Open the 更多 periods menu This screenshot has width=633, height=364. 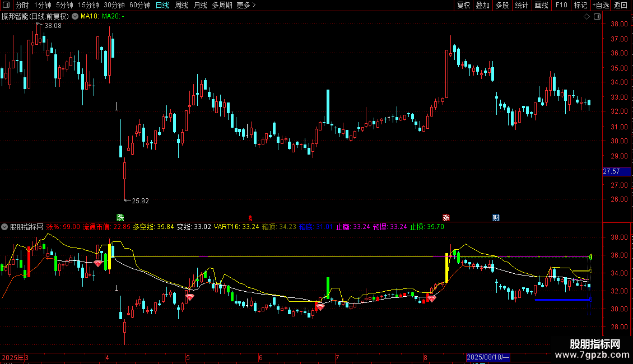(246, 5)
